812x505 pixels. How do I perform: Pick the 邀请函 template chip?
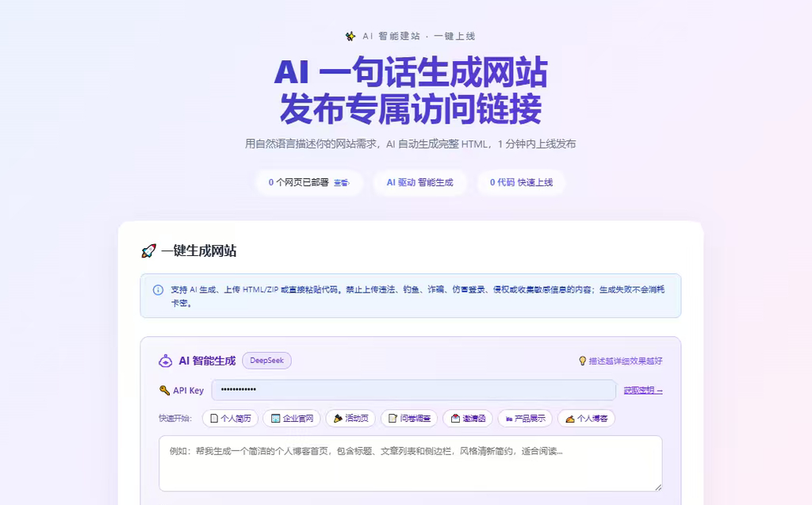click(x=468, y=419)
